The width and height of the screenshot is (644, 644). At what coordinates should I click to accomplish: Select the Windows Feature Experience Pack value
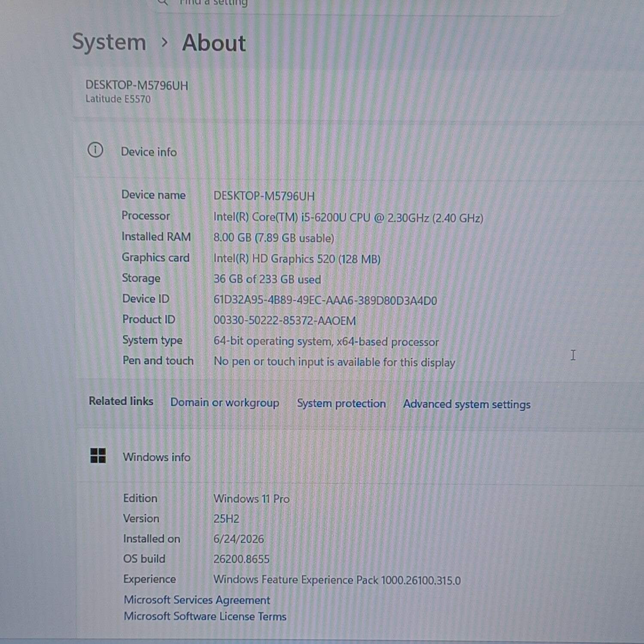point(337,580)
